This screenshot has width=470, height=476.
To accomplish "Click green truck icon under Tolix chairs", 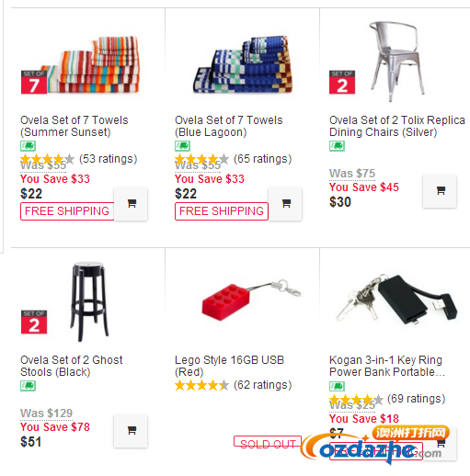I will tap(338, 146).
